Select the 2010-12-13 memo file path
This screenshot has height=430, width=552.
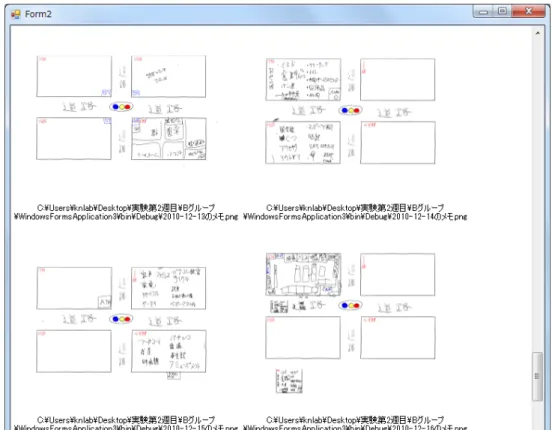(126, 212)
